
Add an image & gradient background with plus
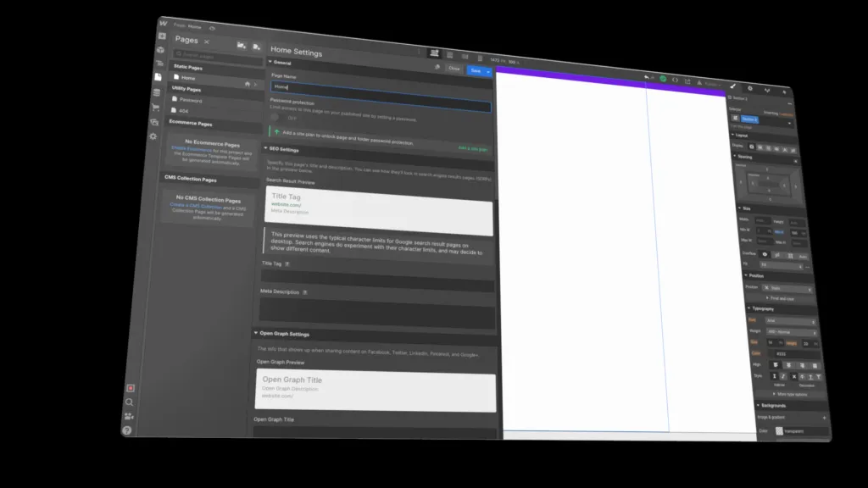point(824,418)
